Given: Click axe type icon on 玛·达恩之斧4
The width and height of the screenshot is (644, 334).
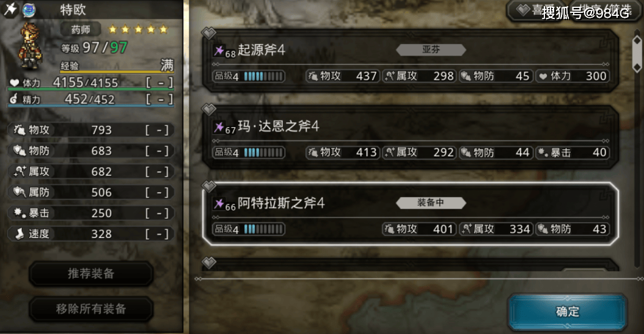Looking at the screenshot, I should [219, 127].
